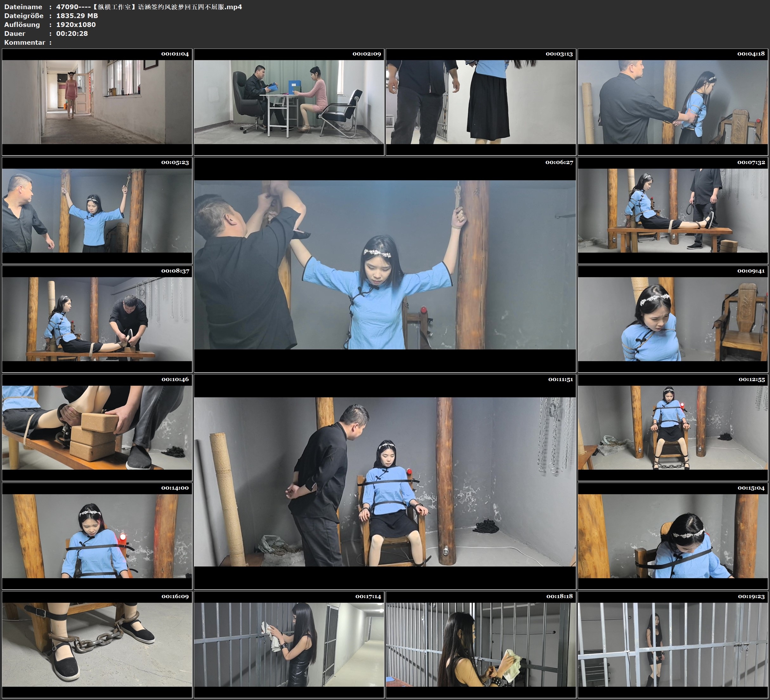Click the frame timestamped 00:04:18

tap(673, 102)
